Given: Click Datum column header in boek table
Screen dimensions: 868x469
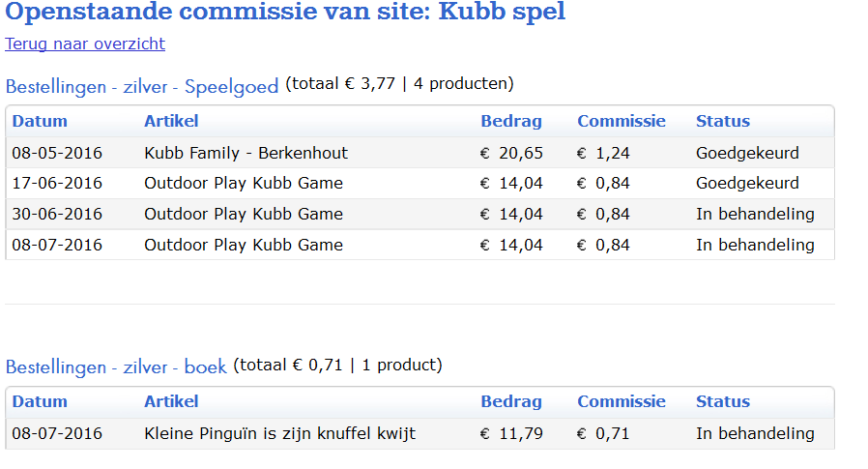Looking at the screenshot, I should pyautogui.click(x=40, y=401).
